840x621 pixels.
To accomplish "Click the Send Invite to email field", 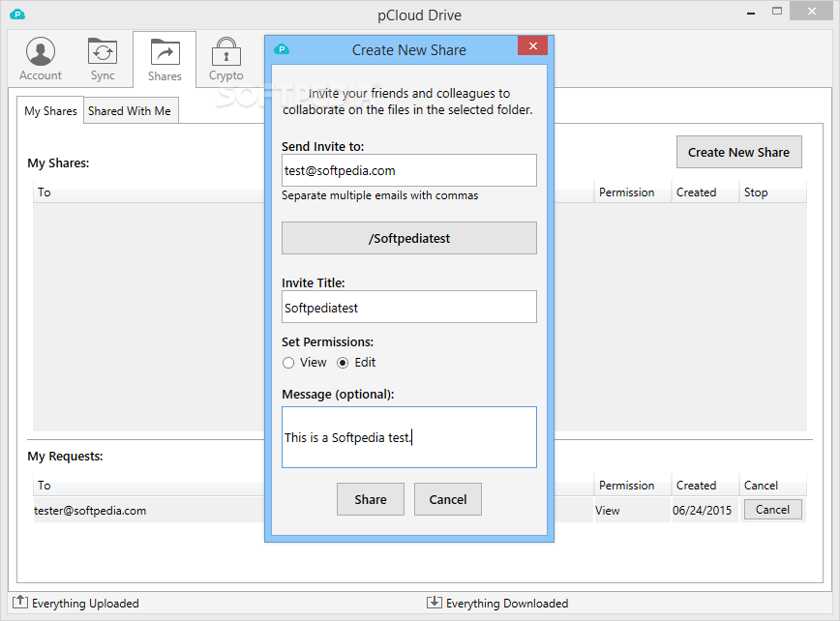I will (x=409, y=171).
